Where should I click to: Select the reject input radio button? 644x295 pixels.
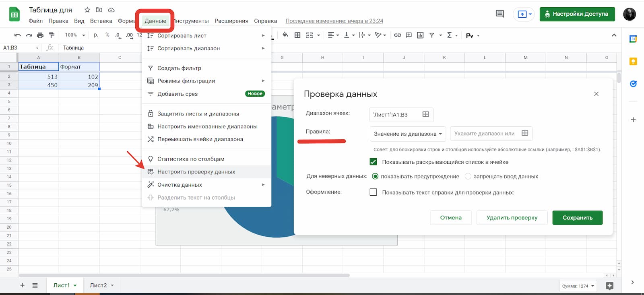(x=468, y=176)
